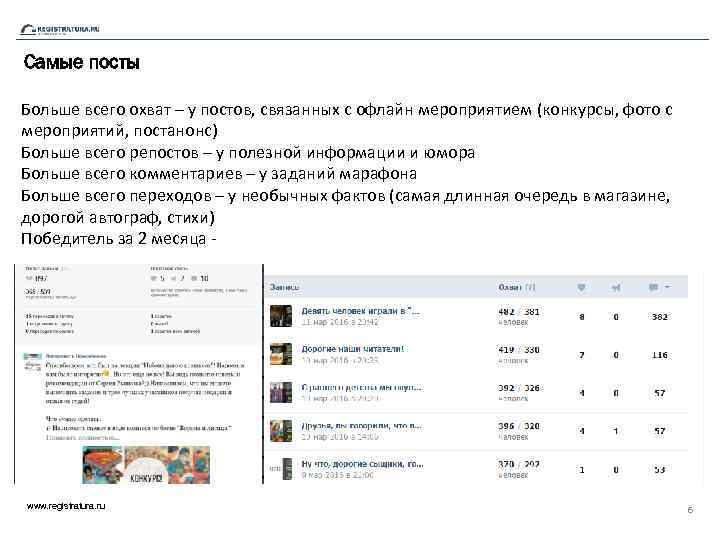Click the line starting "Больше всего репостов"
The width and height of the screenshot is (720, 540).
coord(248,152)
